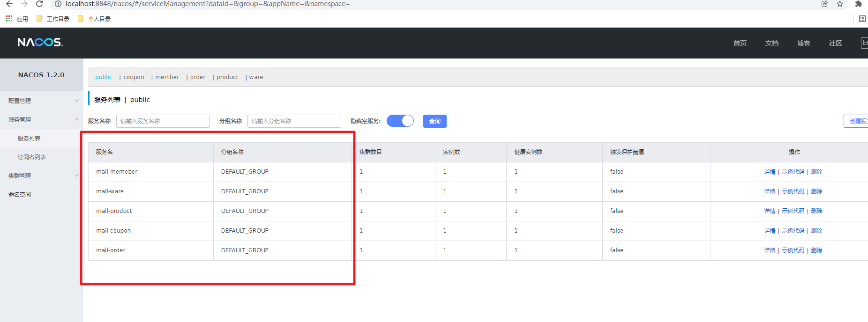Click the share page icon
Screen dimensions: 868x322
[825, 4]
